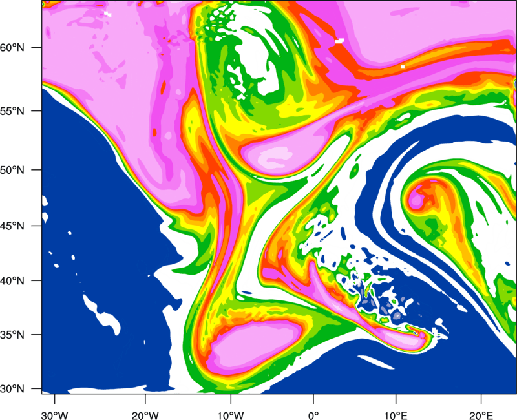Click the 30°N latitude label

coord(12,389)
